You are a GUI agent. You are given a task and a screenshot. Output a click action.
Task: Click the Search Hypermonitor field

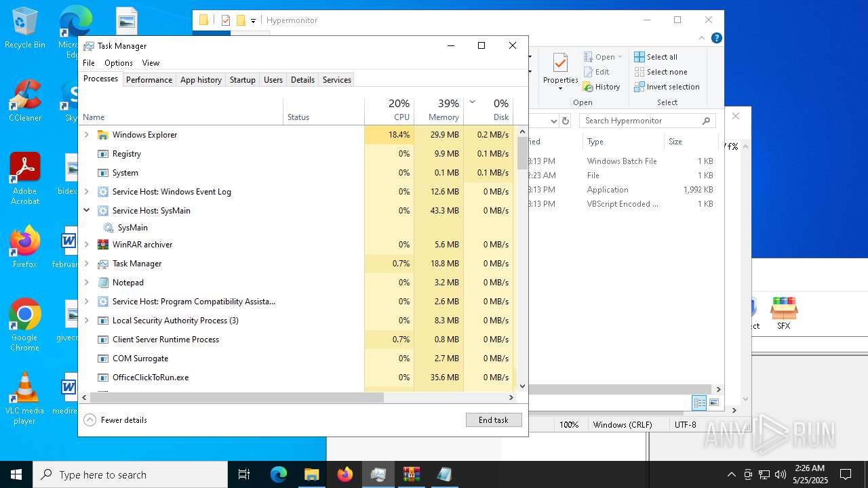(x=648, y=121)
